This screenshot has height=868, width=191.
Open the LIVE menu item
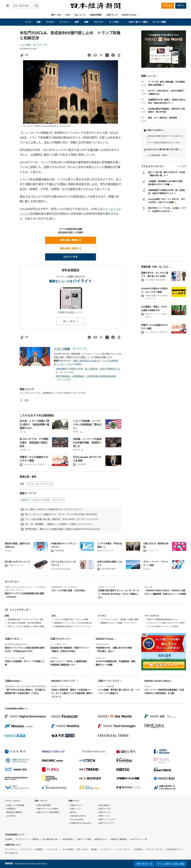click(x=68, y=15)
